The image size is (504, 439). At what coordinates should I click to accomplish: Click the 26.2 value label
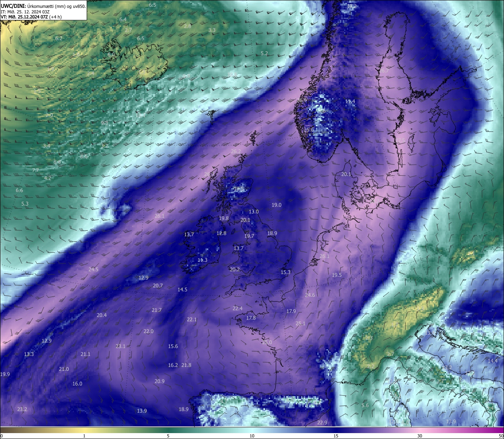coord(236,151)
